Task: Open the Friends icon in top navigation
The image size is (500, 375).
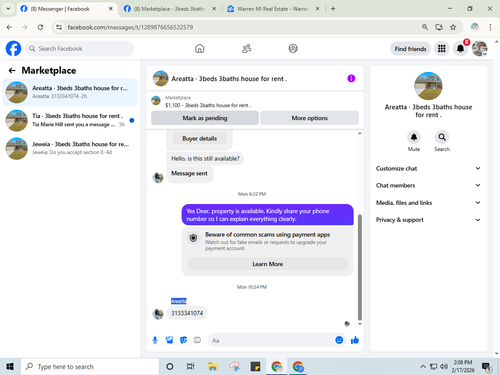Action: 246,49
